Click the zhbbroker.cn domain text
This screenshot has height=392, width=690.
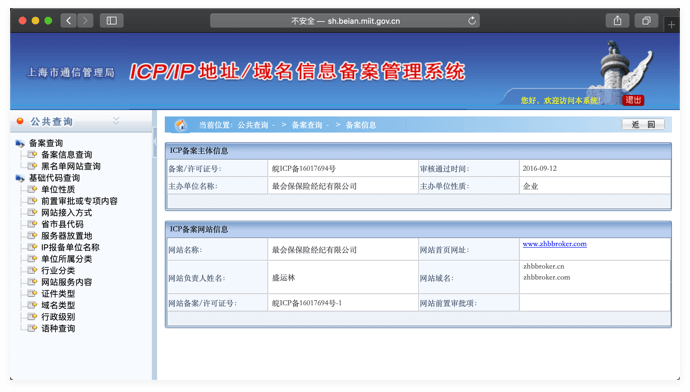tap(543, 266)
